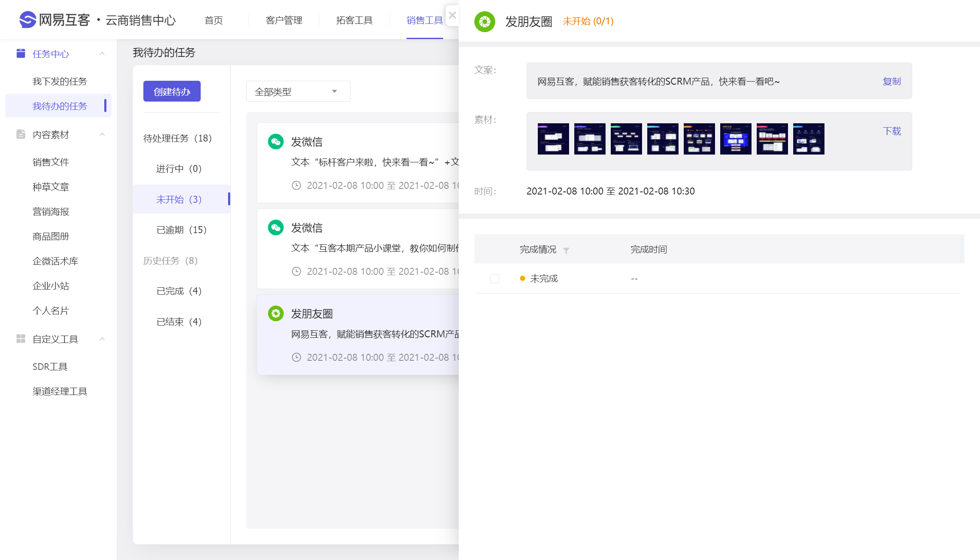
Task: Click the 未完成 status text
Action: [544, 278]
